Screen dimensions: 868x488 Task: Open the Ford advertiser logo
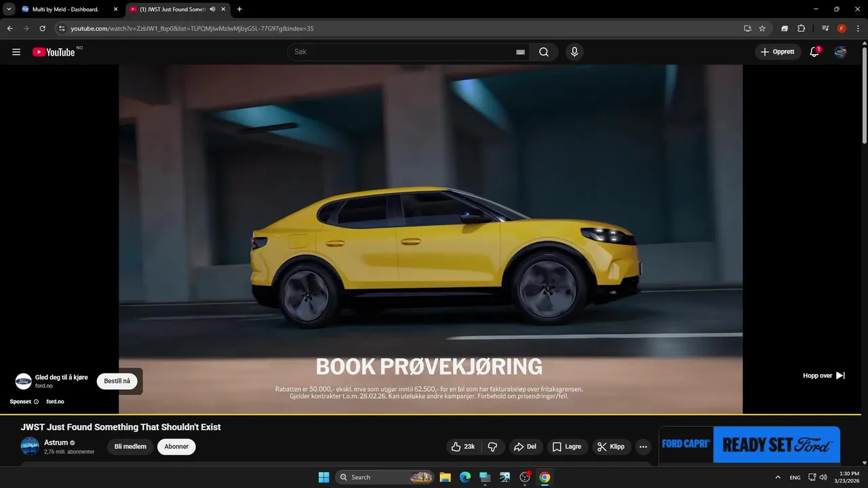24,381
